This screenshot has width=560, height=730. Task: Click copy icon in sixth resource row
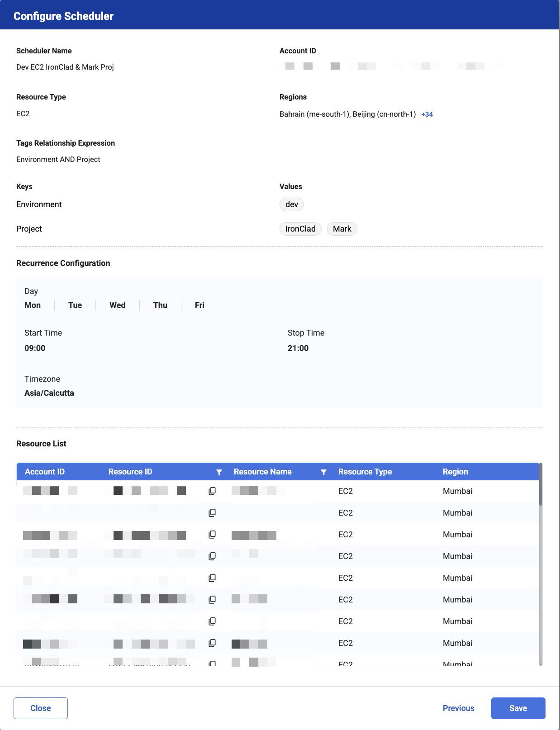pyautogui.click(x=212, y=600)
